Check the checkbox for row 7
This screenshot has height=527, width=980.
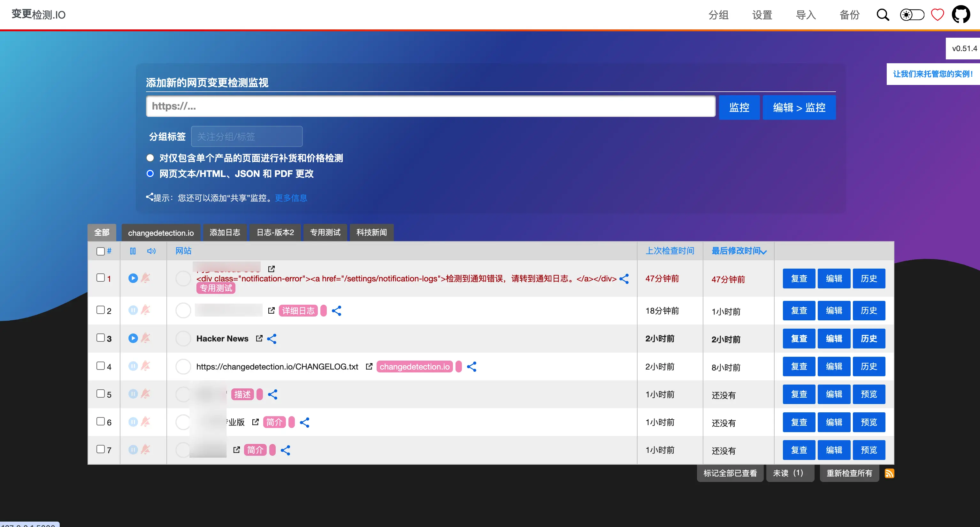100,449
